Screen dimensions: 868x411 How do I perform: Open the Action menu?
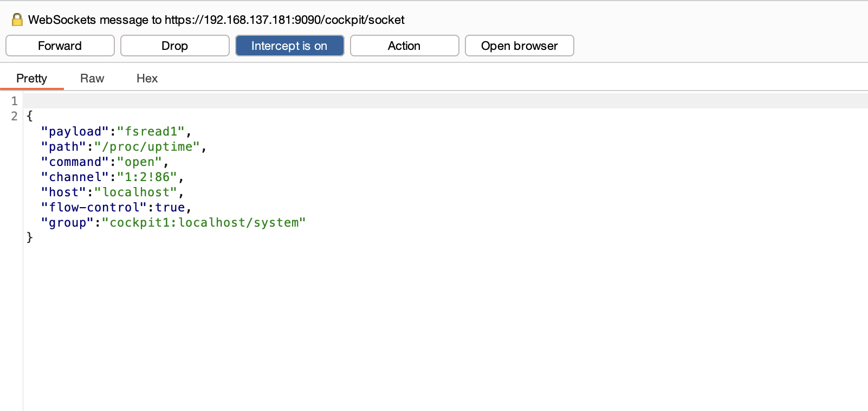click(x=405, y=46)
